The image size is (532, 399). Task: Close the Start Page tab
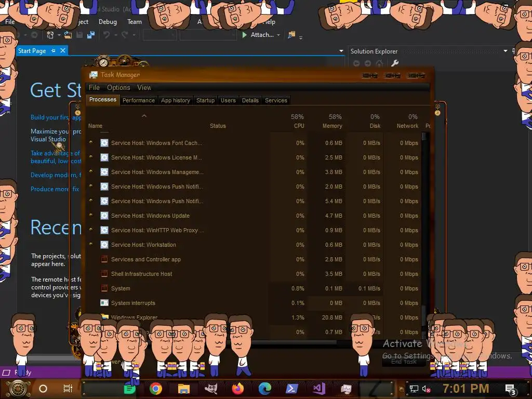(62, 50)
